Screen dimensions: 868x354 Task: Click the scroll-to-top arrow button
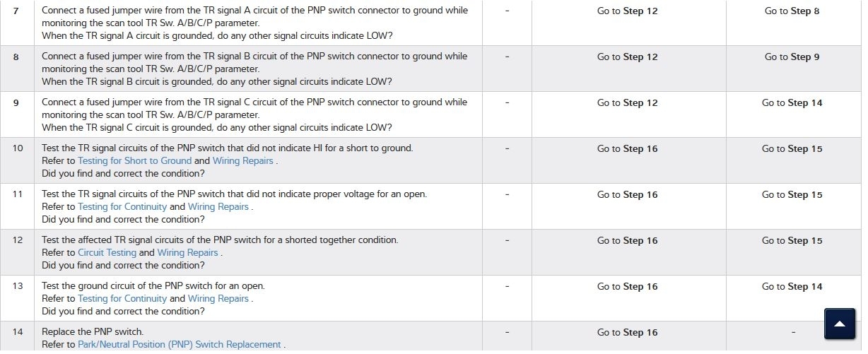click(840, 324)
